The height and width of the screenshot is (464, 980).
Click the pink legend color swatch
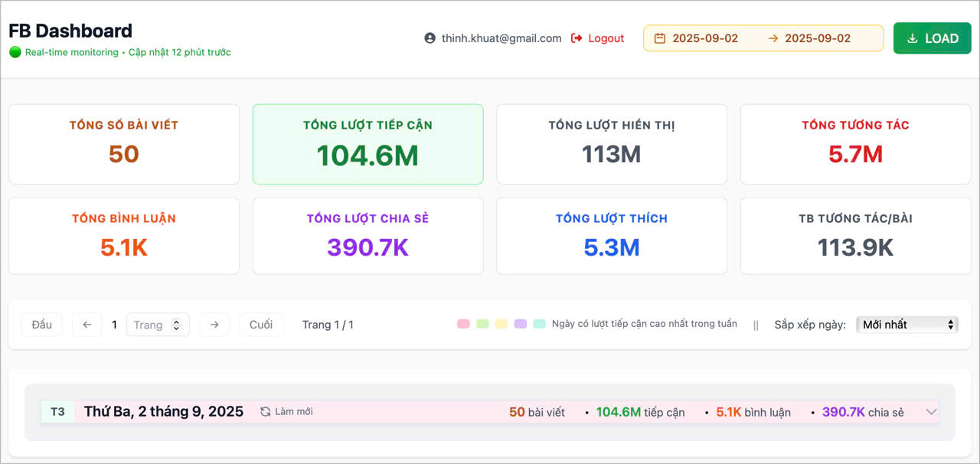click(x=463, y=324)
